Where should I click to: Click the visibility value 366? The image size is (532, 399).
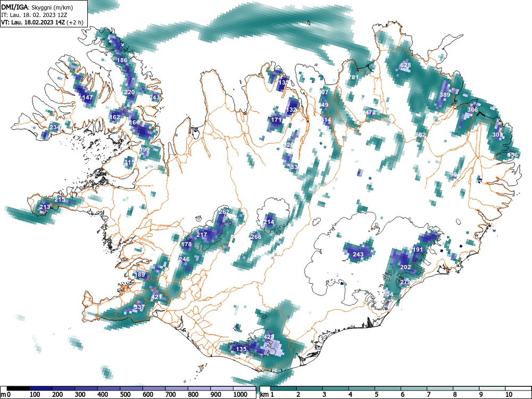472,110
